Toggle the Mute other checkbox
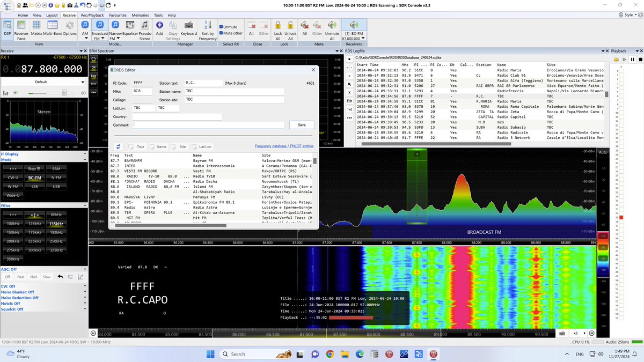Viewport: 644px width, 362px height. click(x=231, y=33)
